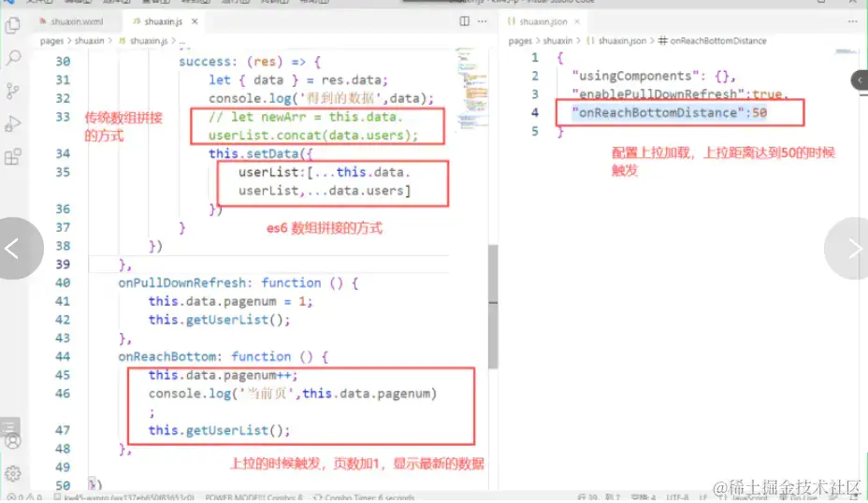Viewport: 868px width, 503px height.
Task: Click 'let { data } = res.data;' code line
Action: [x=298, y=79]
